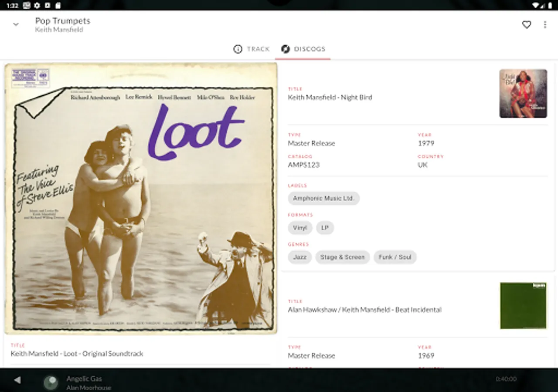Tap the picture icon in the status bar

27,5
